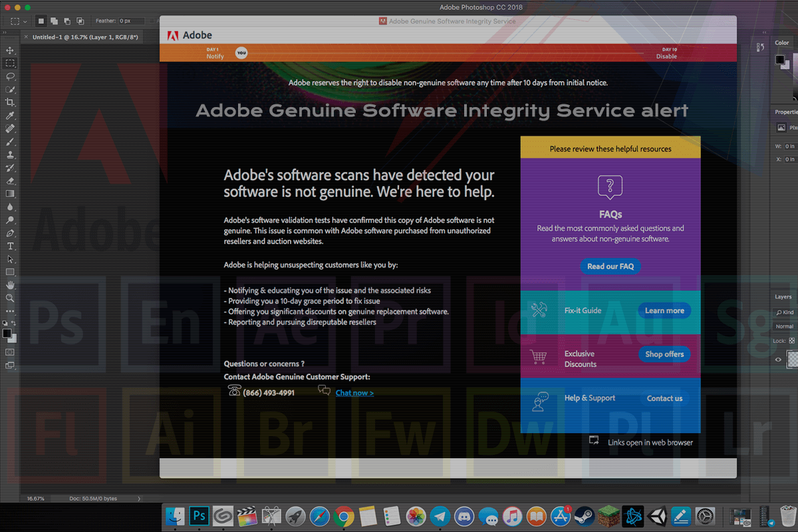
Task: Open the Normal blend mode dropdown
Action: (785, 327)
